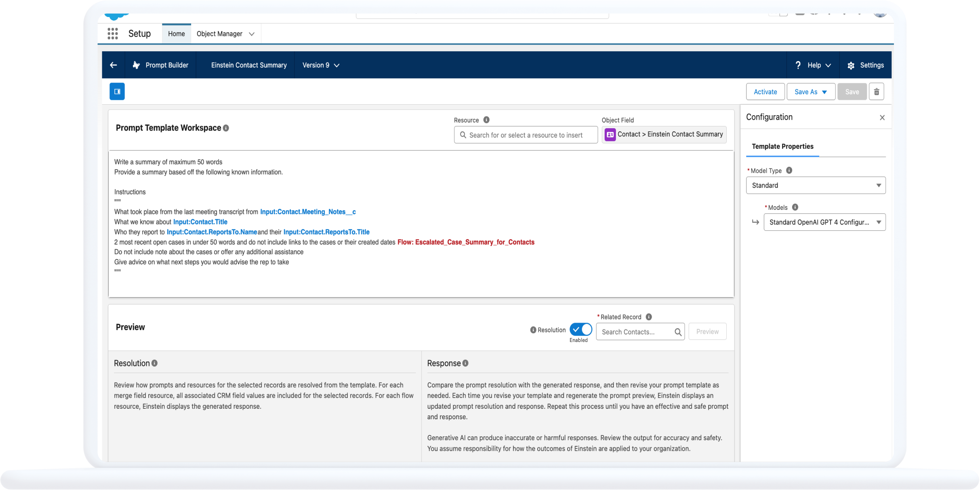Select the Template Properties tab
Image resolution: width=980 pixels, height=490 pixels.
[783, 146]
